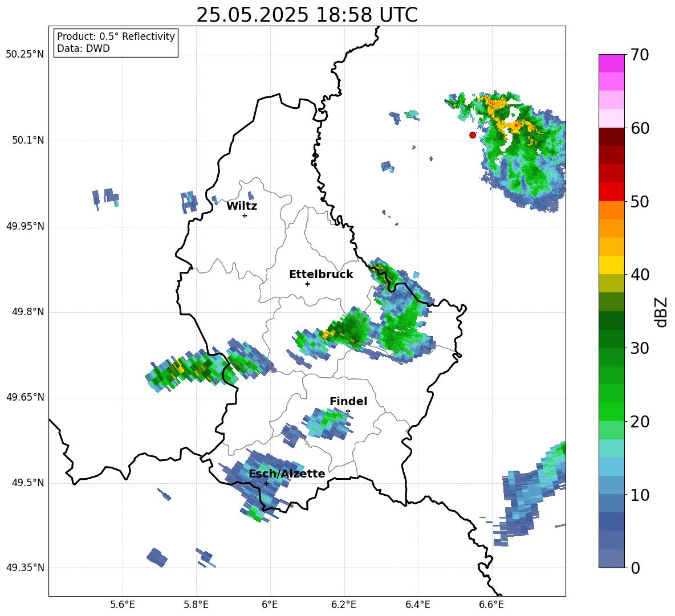
Task: Click the Wiltz station label
Action: pos(242,206)
